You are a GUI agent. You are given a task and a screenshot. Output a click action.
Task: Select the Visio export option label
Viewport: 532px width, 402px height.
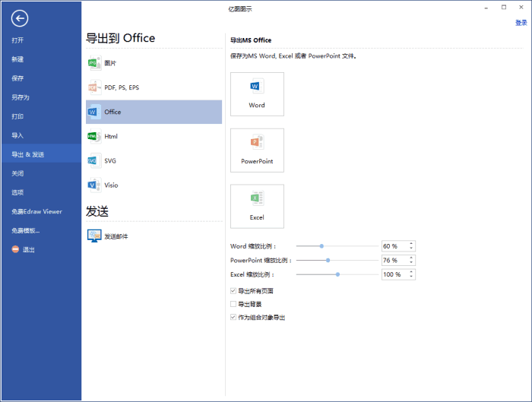[111, 185]
